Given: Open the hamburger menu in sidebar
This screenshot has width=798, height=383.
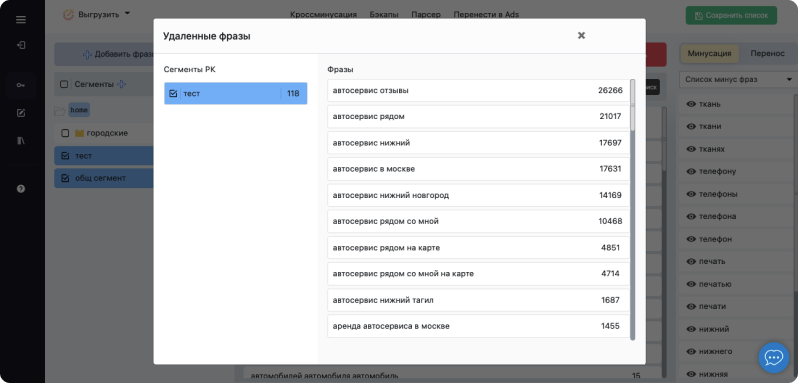Looking at the screenshot, I should (x=21, y=20).
